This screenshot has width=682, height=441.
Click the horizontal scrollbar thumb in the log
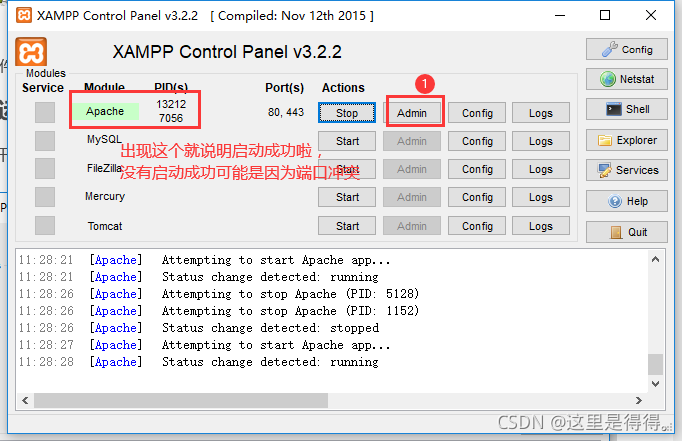(181, 400)
